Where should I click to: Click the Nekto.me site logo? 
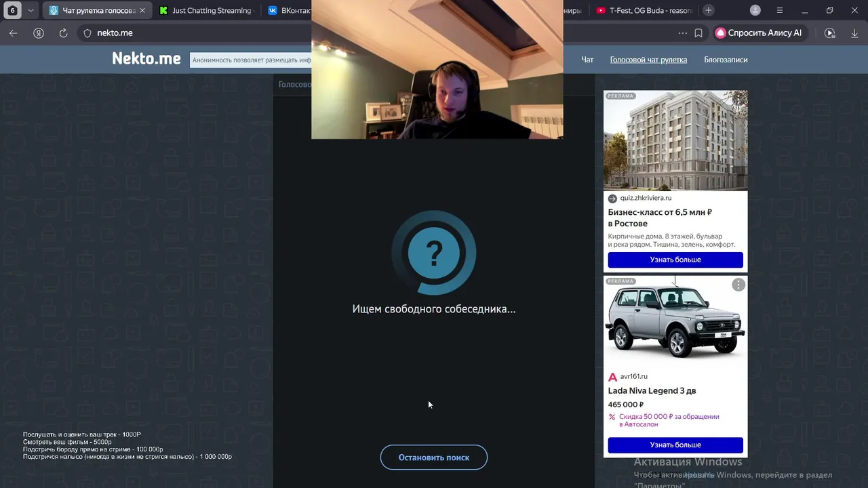coord(146,59)
